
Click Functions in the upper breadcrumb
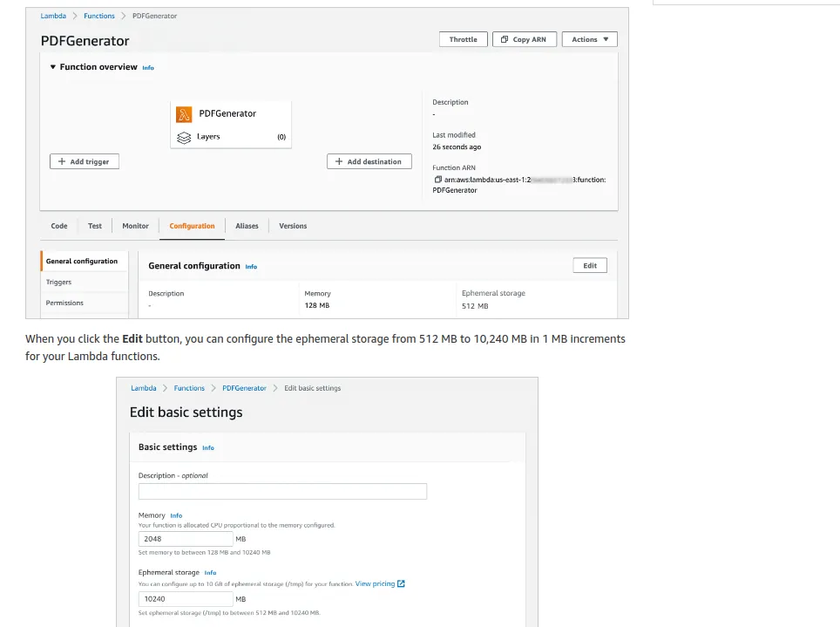click(99, 16)
